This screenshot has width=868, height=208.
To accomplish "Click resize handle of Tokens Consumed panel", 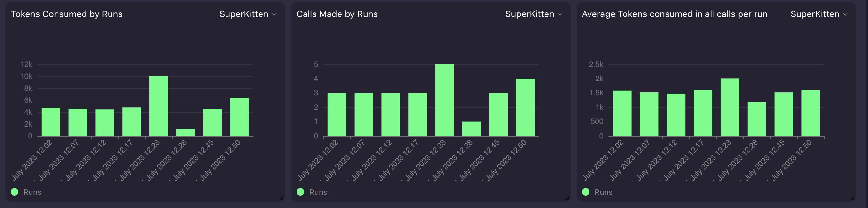I will [x=281, y=198].
